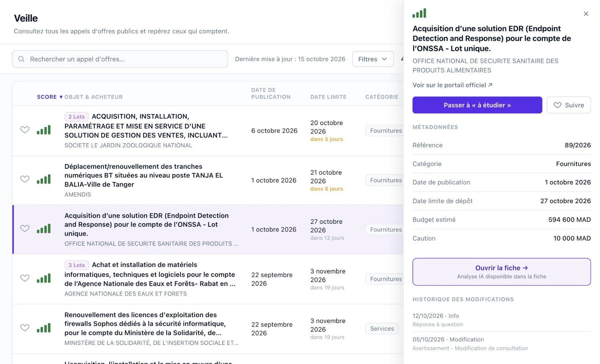Click the score bars of Eaux et Forêts row
The height and width of the screenshot is (364, 600).
44,278
